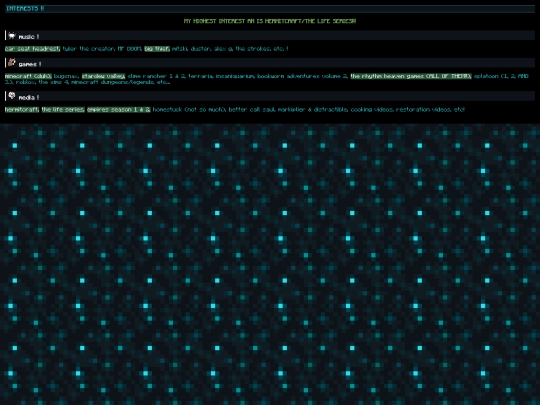Click "bugsnax" in the games list
Viewport: 540px width, 405px height.
point(66,76)
